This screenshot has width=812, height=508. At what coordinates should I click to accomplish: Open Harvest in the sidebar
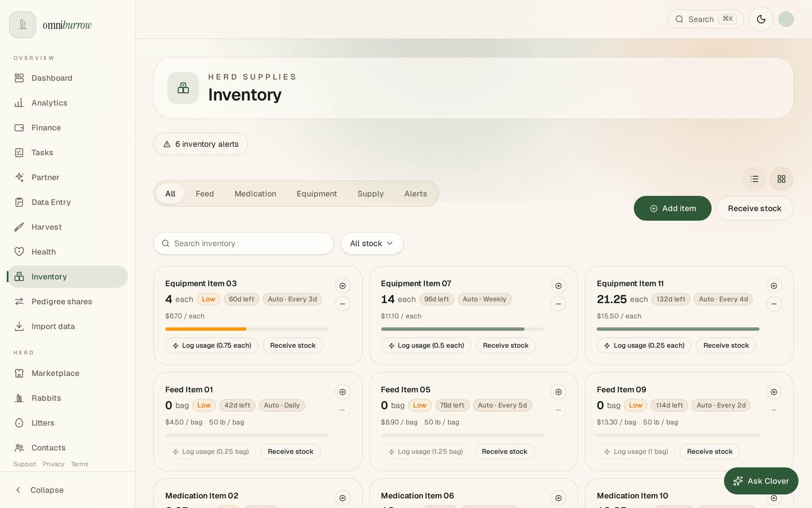pyautogui.click(x=67, y=227)
